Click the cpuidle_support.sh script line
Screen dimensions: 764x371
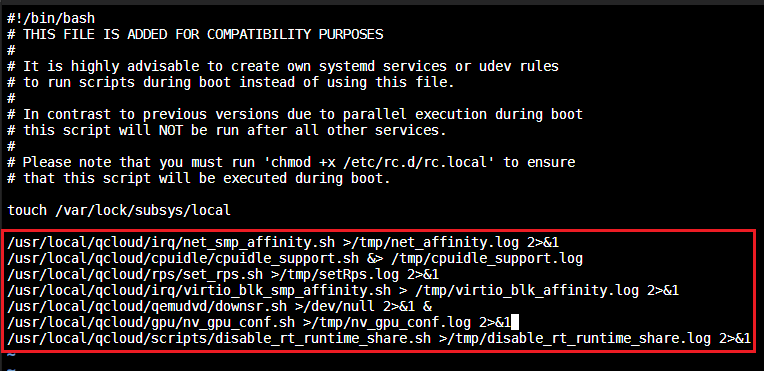click(295, 258)
